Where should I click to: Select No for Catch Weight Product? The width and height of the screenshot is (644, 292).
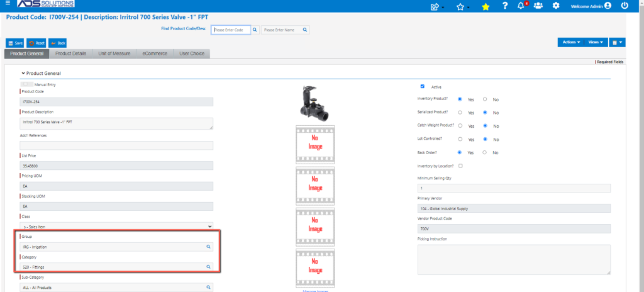485,125
